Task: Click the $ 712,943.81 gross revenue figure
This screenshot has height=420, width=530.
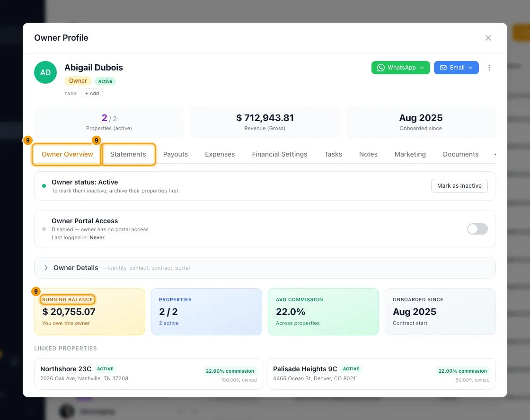Action: (x=265, y=118)
